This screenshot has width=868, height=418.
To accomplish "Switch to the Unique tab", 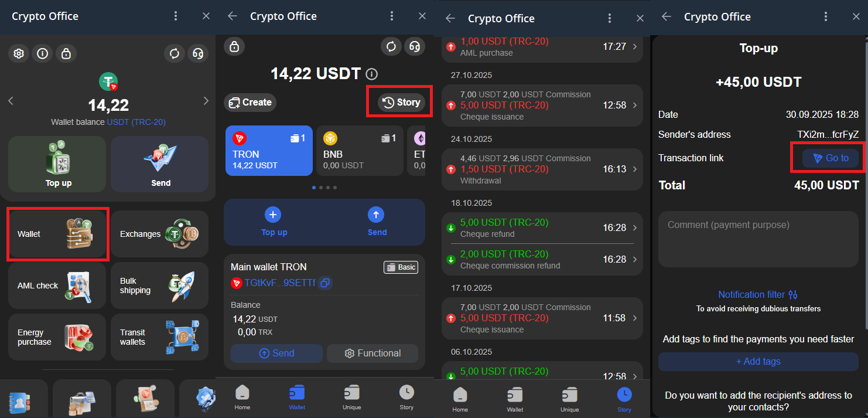I will [x=351, y=397].
